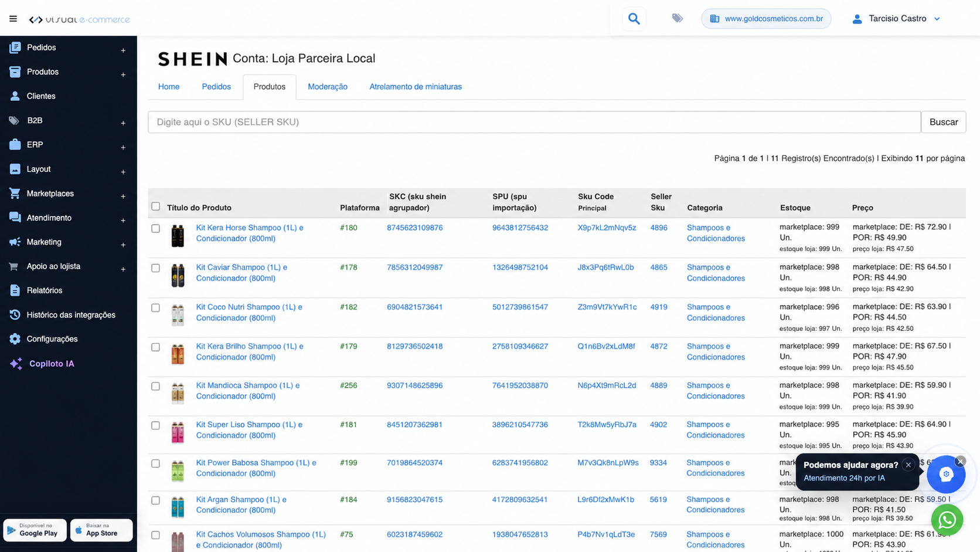980x552 pixels.
Task: Click the SHEIN logo
Action: (x=192, y=59)
